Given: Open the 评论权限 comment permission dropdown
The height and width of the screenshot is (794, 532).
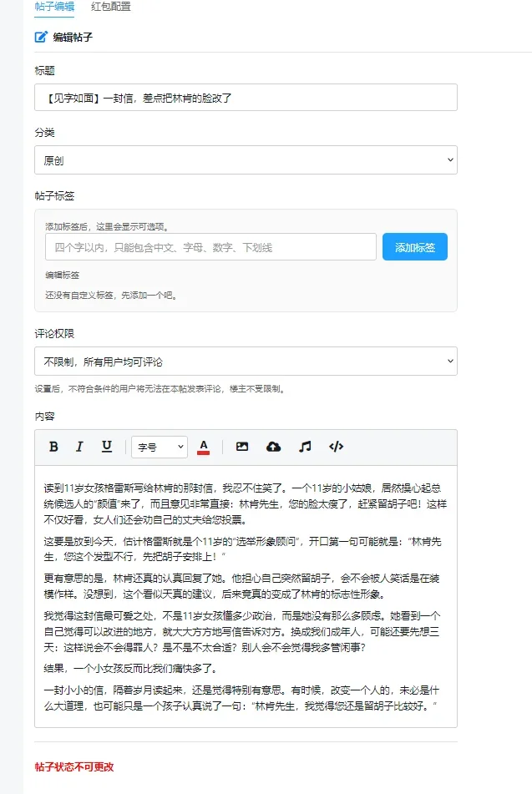Looking at the screenshot, I should (x=246, y=361).
